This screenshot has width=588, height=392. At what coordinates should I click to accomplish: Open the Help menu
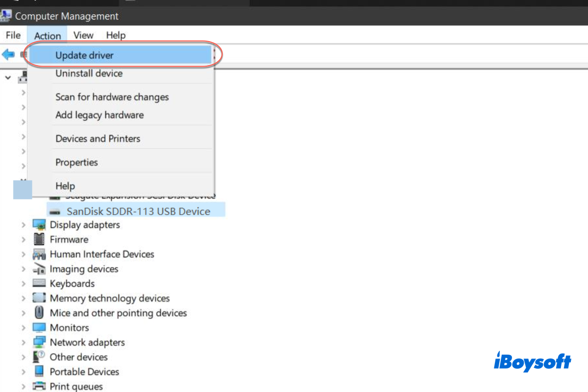tap(116, 35)
